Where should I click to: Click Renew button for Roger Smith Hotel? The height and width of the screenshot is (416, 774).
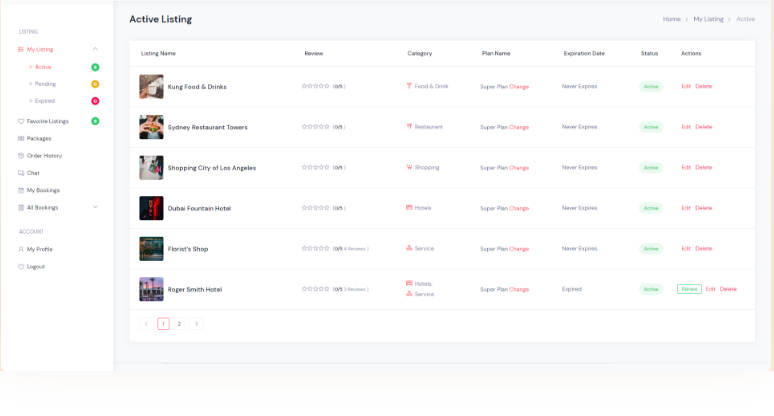[689, 289]
